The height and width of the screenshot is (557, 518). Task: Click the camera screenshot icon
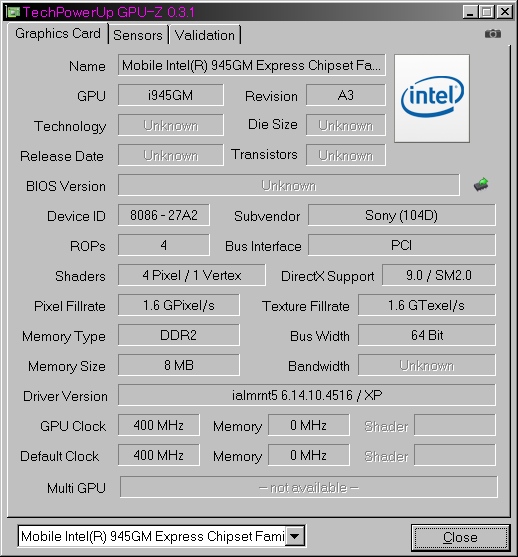click(x=493, y=34)
